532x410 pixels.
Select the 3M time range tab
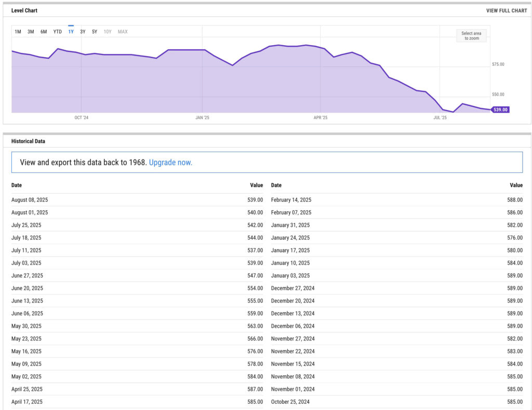pos(31,32)
